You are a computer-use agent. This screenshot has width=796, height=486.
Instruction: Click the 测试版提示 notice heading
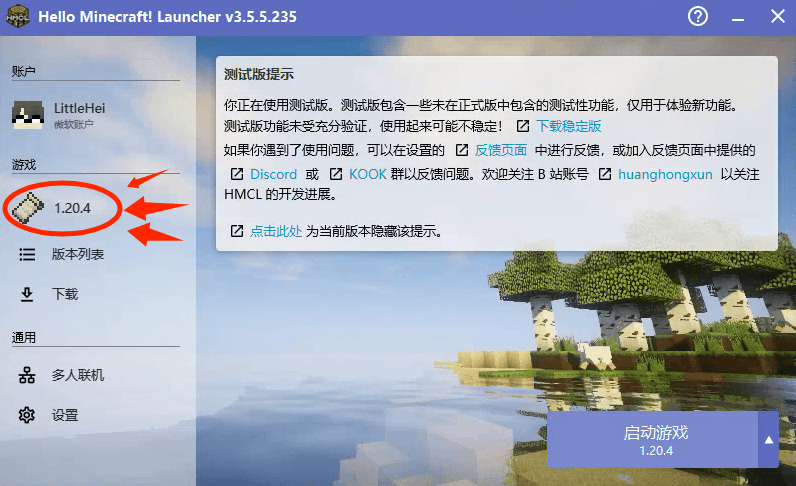tap(258, 74)
